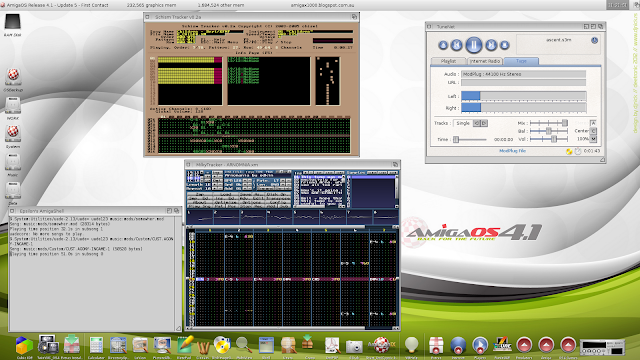Open the globe Internet dock icon
The image size is (640, 360).
[x=458, y=345]
